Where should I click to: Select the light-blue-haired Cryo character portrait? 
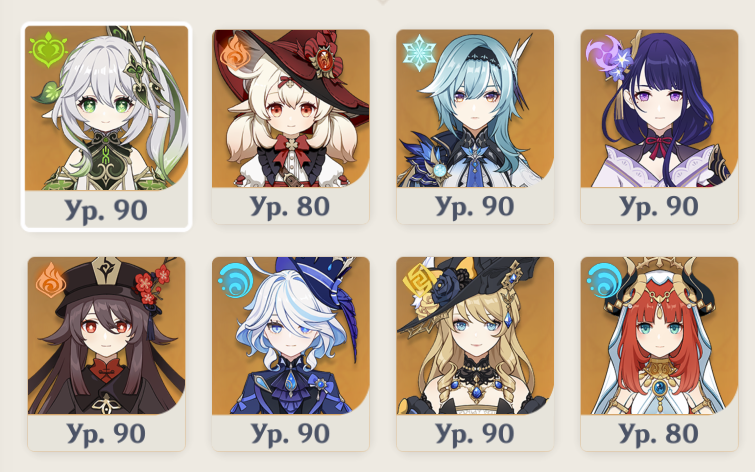(475, 108)
